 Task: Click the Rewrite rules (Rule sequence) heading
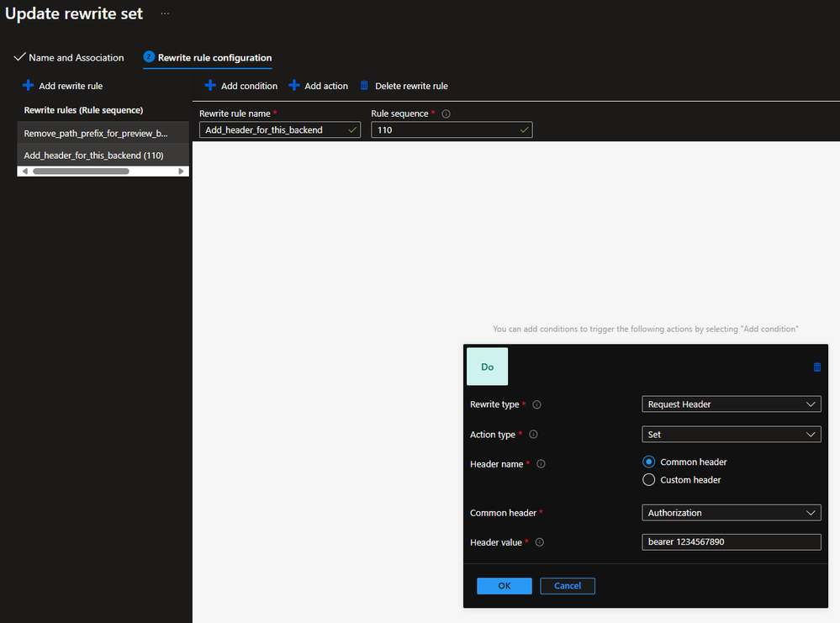(83, 110)
